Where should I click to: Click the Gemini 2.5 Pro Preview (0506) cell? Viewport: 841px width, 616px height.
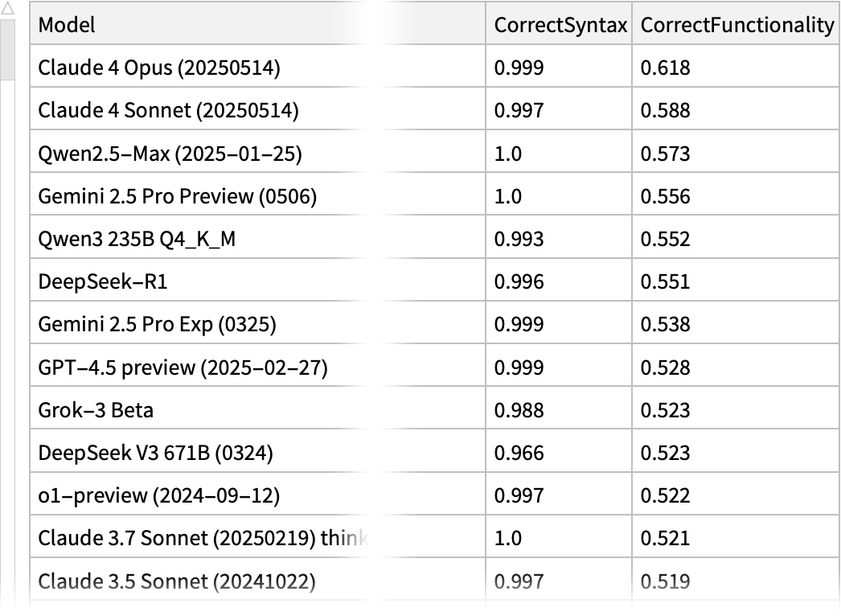[x=177, y=196]
